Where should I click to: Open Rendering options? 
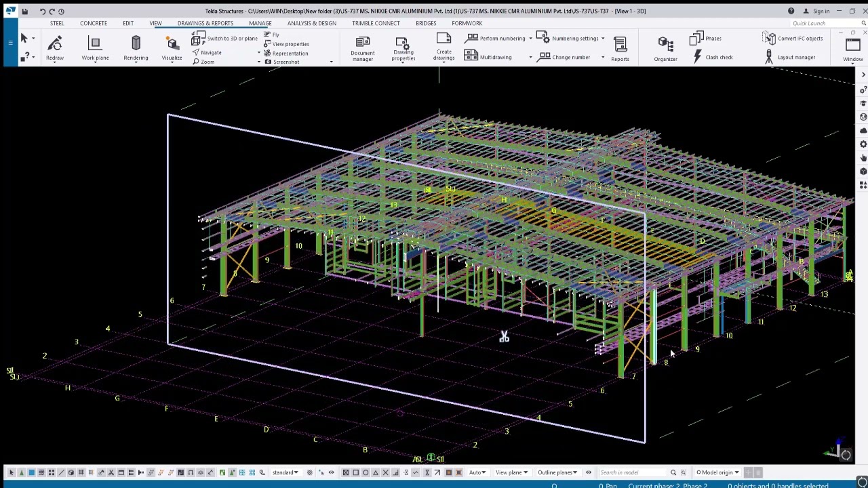[x=136, y=48]
